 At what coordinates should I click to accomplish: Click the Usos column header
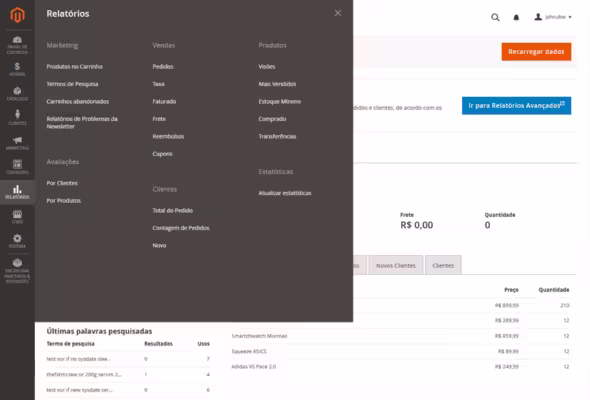204,344
